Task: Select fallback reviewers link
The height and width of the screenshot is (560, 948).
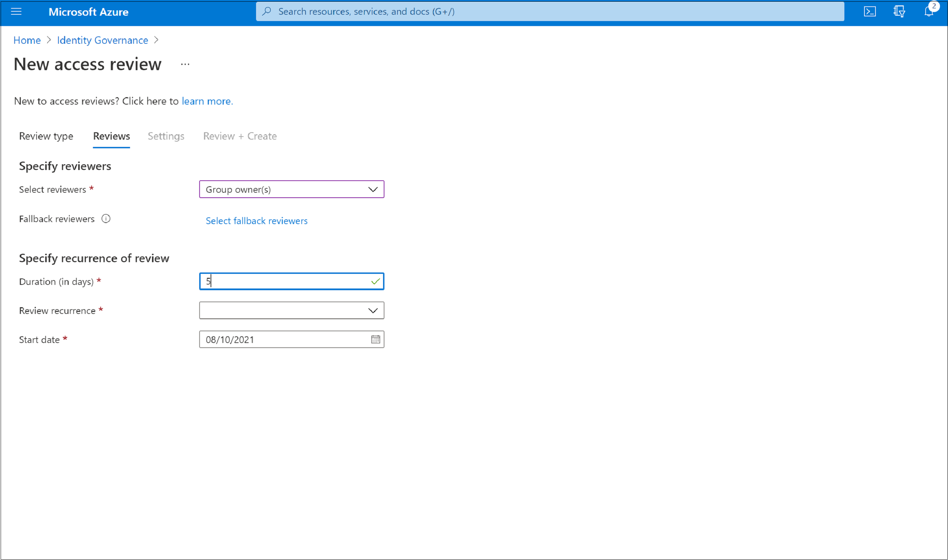Action: [256, 220]
